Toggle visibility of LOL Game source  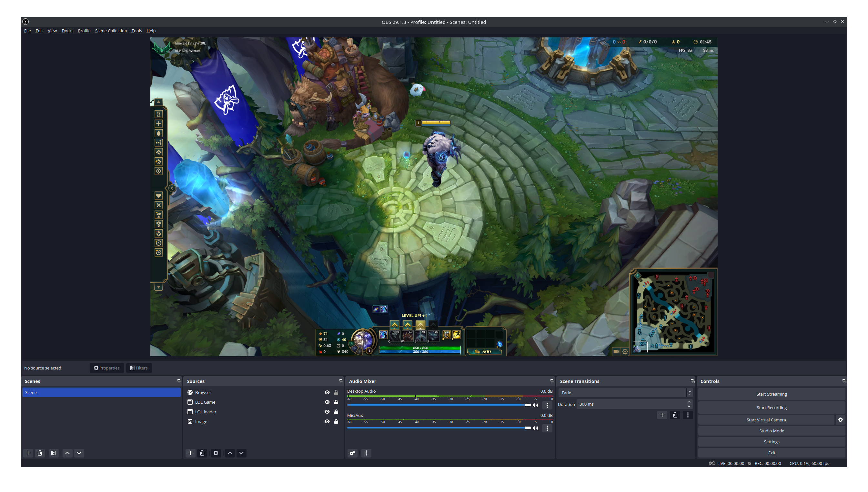(x=327, y=402)
